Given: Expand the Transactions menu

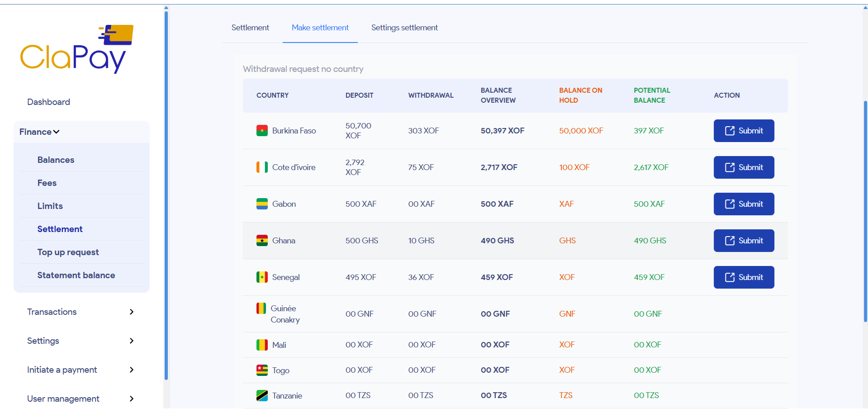Looking at the screenshot, I should click(x=81, y=312).
